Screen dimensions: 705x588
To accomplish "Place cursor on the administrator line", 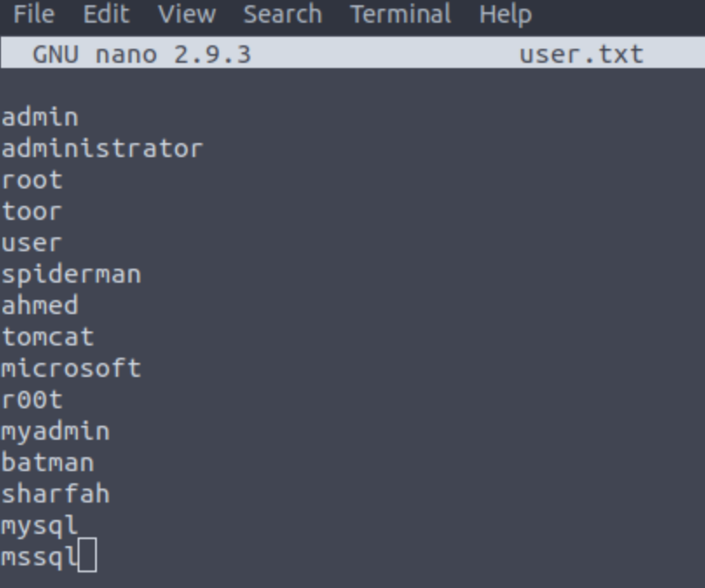I will point(102,148).
